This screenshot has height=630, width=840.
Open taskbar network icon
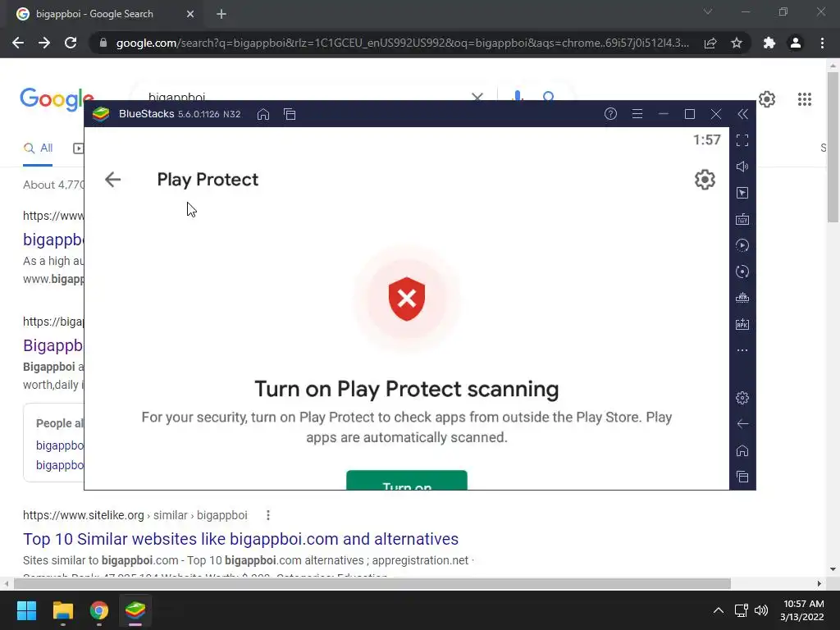741,610
